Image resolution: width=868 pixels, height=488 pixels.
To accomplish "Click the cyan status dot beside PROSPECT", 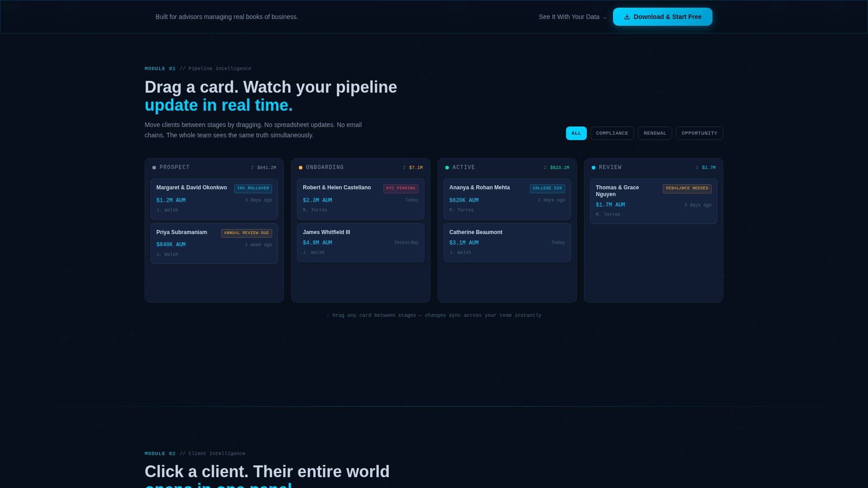I will (155, 167).
